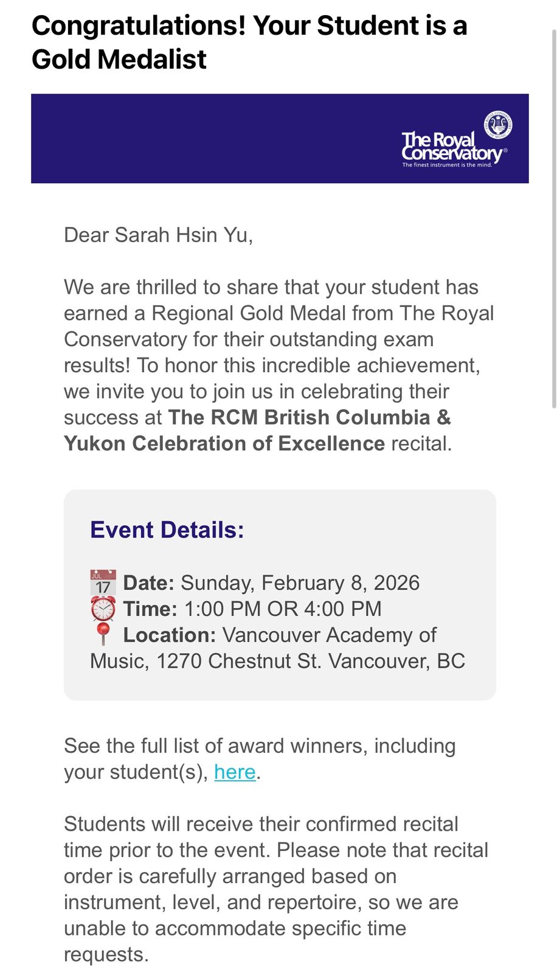Open the "here" award winners link
Image resolution: width=560 pixels, height=973 pixels.
(235, 772)
